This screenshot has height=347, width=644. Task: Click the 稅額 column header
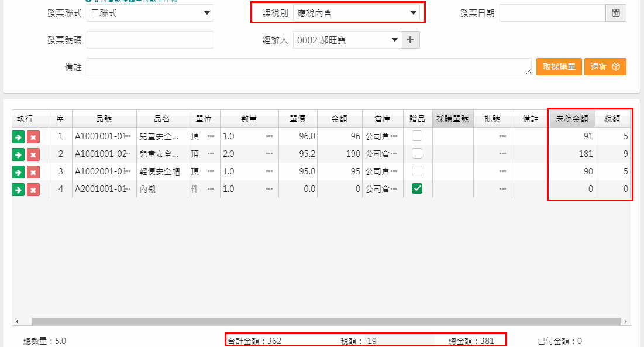click(x=612, y=119)
